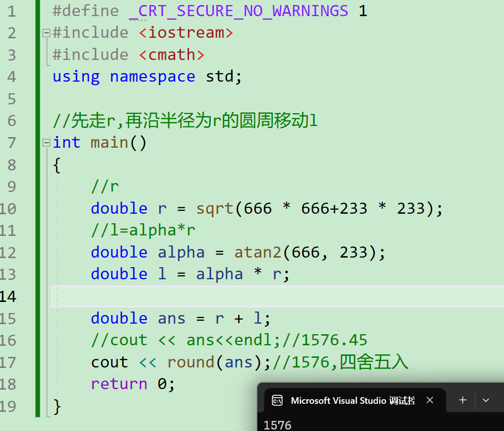Click the commented-out cout line with 1576.45
Image resolution: width=504 pixels, height=431 pixels.
point(229,340)
